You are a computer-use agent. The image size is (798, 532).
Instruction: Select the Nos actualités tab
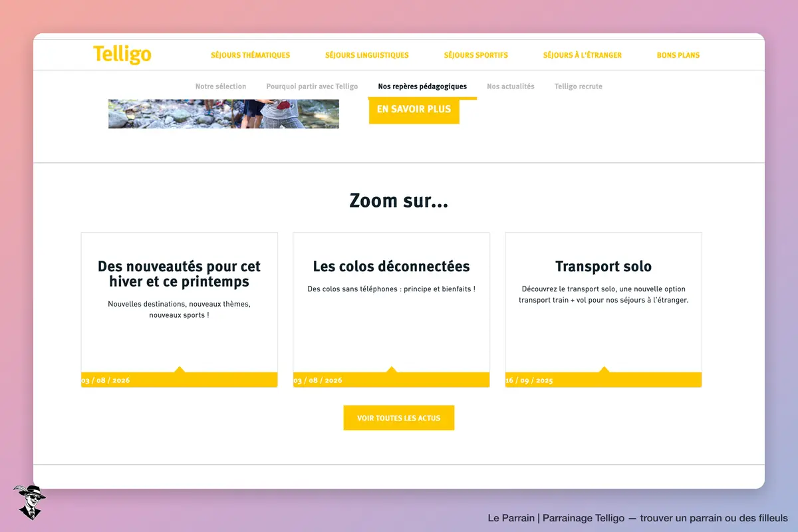point(511,86)
